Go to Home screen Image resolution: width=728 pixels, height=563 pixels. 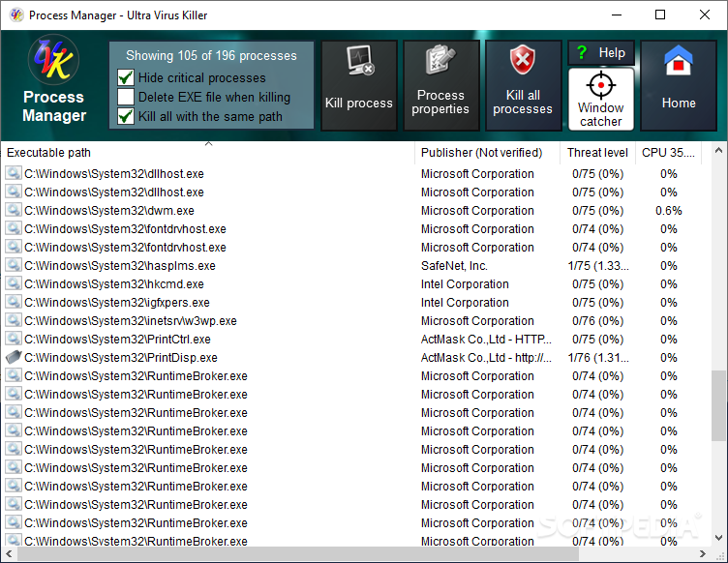click(x=679, y=85)
